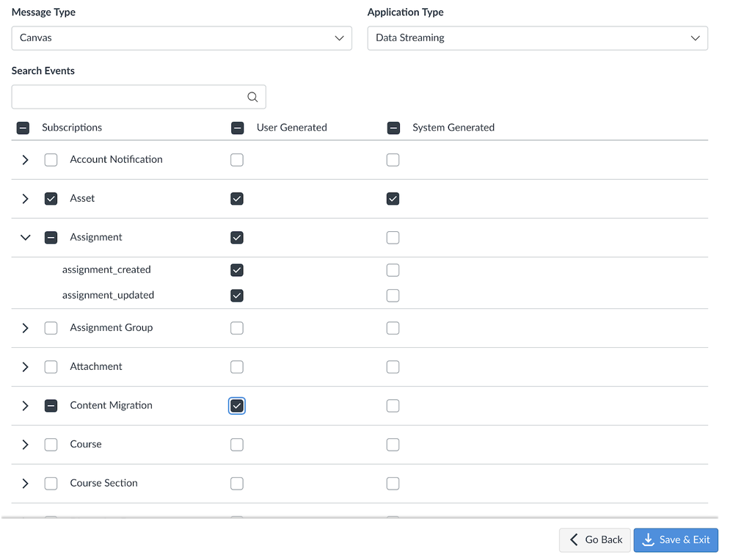Uncheck the Subscriptions master checkbox
Image resolution: width=733 pixels, height=560 pixels.
(23, 127)
